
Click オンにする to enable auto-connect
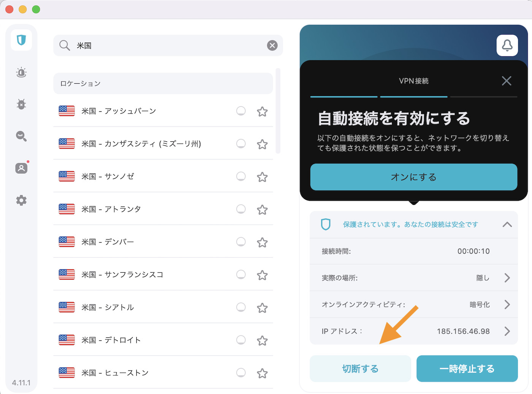point(414,177)
